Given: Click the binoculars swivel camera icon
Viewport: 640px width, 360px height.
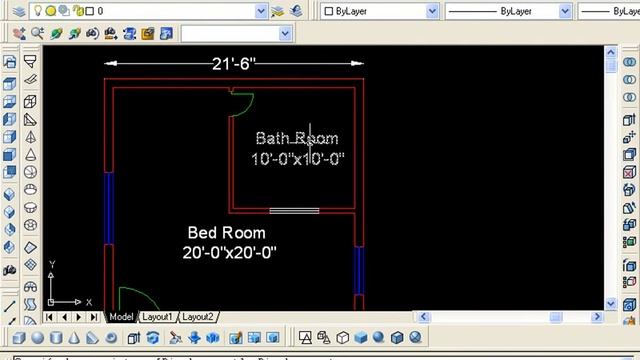Looking at the screenshot, I should point(93,33).
